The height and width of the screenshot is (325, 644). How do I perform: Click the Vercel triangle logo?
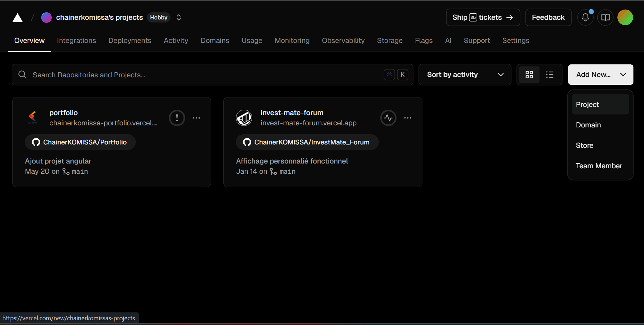click(17, 17)
